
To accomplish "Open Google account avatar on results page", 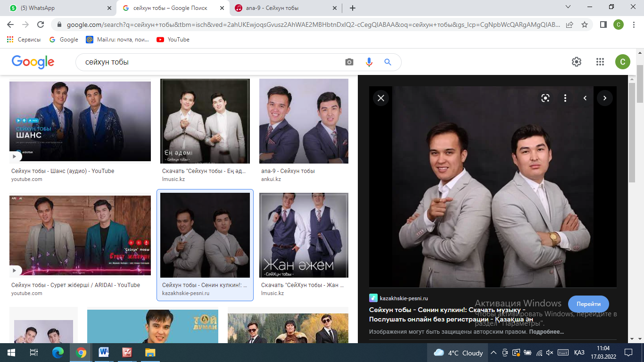I will pyautogui.click(x=623, y=62).
